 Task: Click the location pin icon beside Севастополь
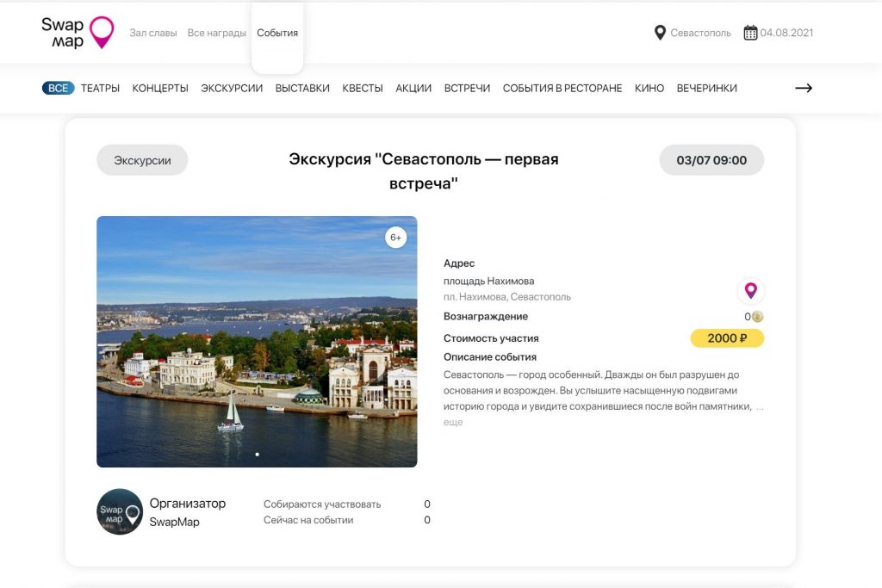click(660, 33)
